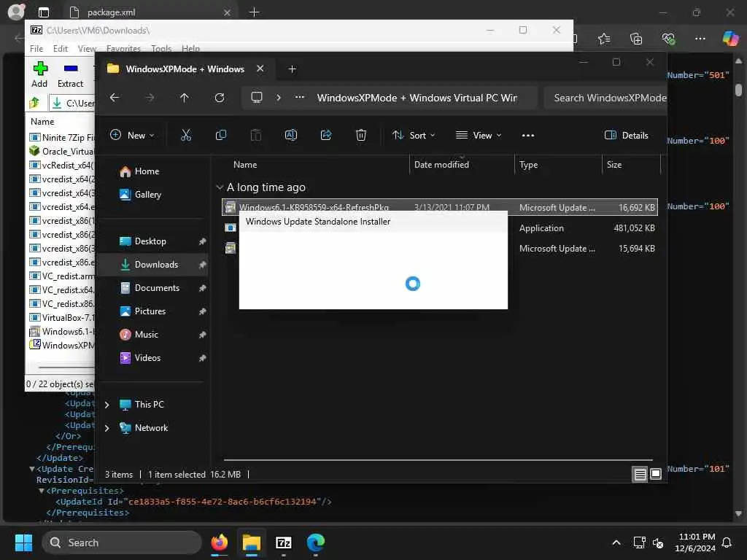
Task: Open the breadcrumb ellipsis in address bar
Action: (299, 97)
